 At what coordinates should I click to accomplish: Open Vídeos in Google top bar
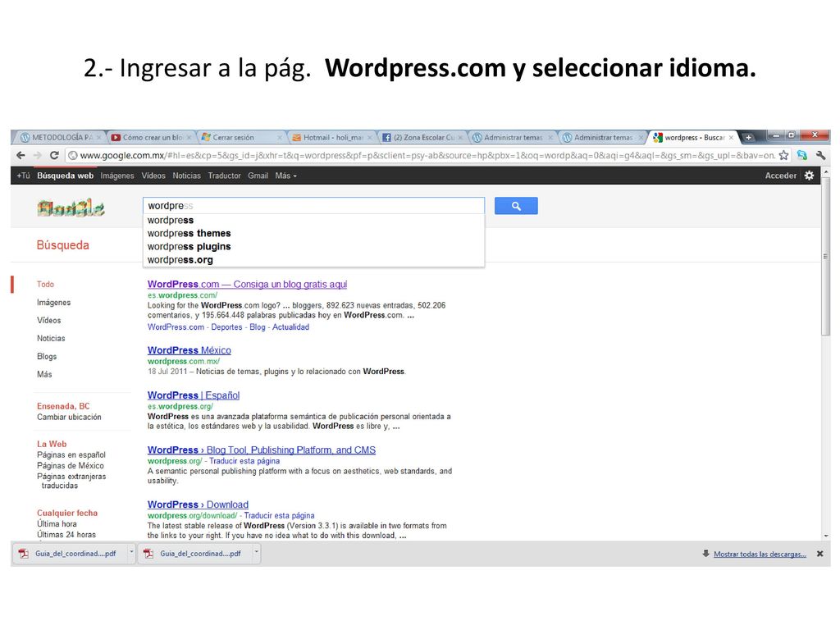click(x=153, y=176)
